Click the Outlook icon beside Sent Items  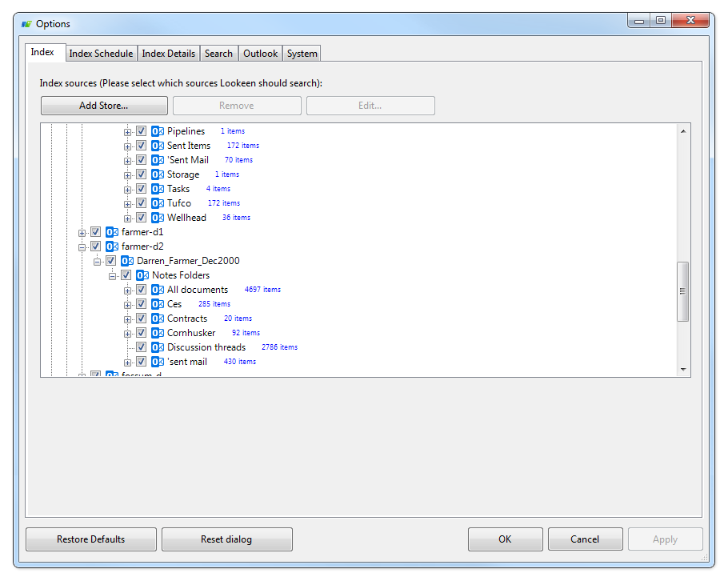[x=158, y=146]
